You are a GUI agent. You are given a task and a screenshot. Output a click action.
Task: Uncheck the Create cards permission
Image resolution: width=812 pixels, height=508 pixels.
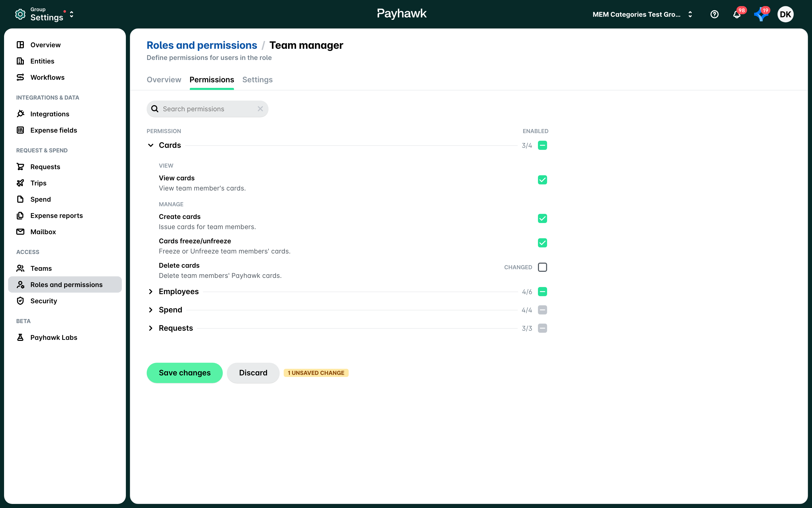click(542, 218)
